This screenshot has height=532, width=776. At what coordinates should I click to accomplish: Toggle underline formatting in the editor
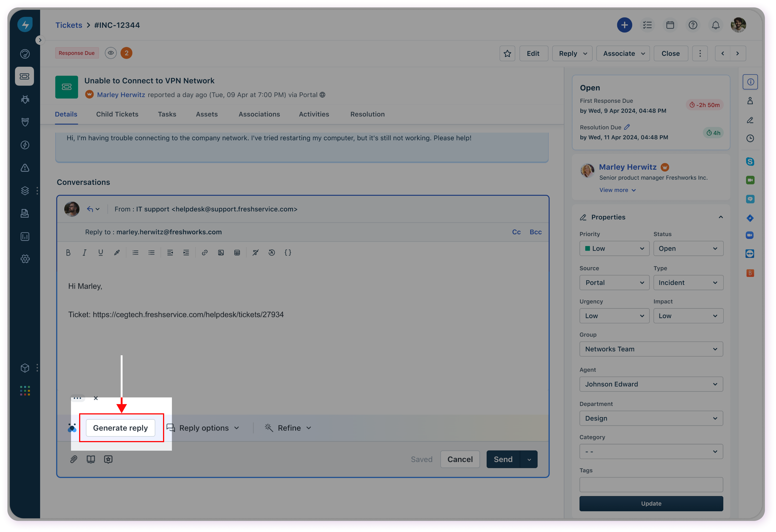pos(101,253)
